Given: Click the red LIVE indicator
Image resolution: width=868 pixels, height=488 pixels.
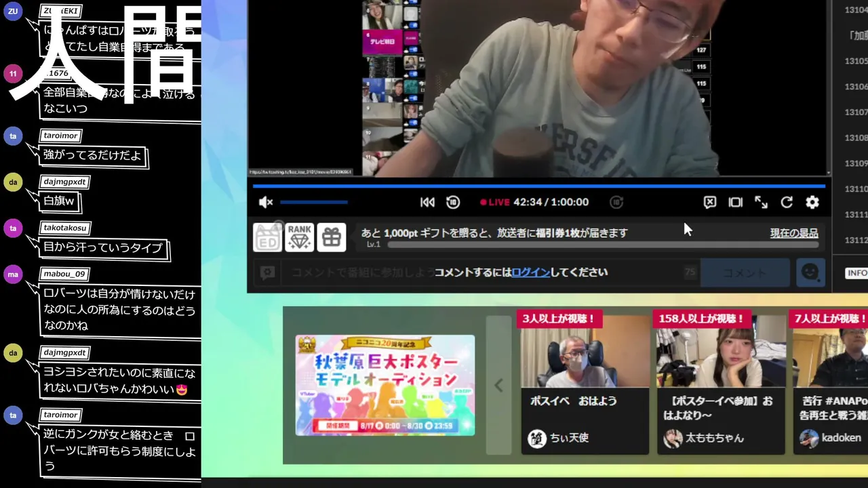Looking at the screenshot, I should [495, 202].
